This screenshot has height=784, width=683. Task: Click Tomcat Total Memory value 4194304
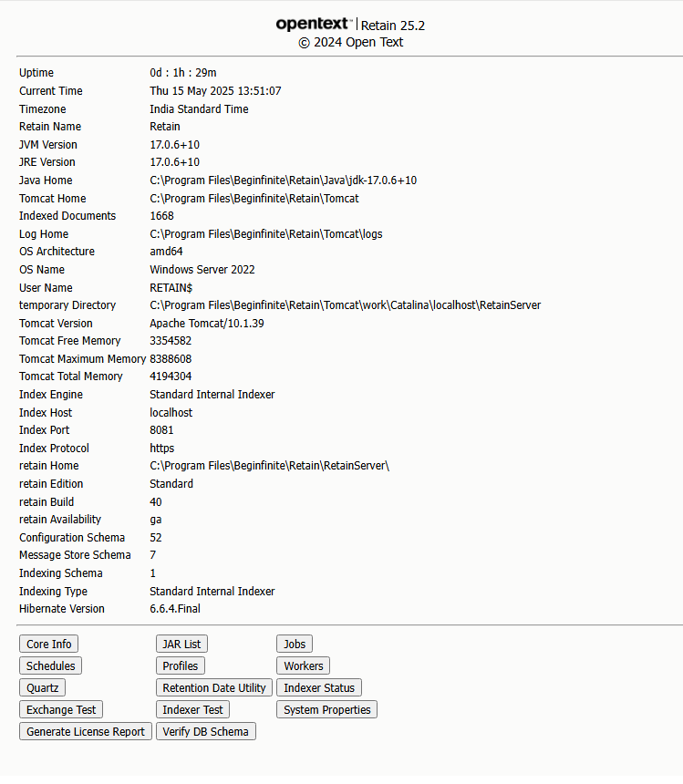[171, 377]
